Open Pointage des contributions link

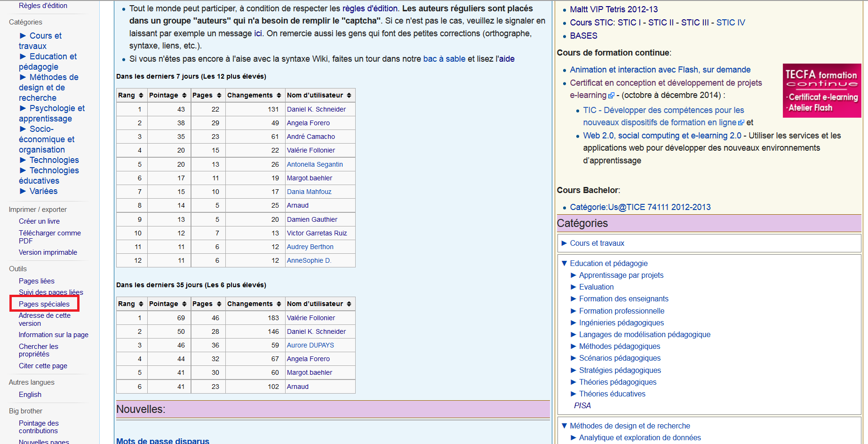[39, 427]
